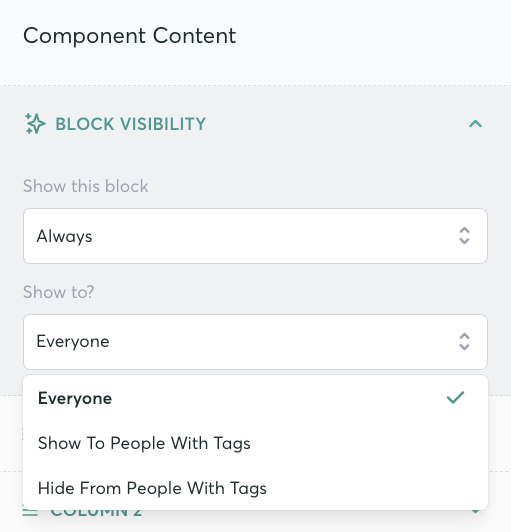
Task: Click the Everyone text in closed selector
Action: (x=73, y=342)
